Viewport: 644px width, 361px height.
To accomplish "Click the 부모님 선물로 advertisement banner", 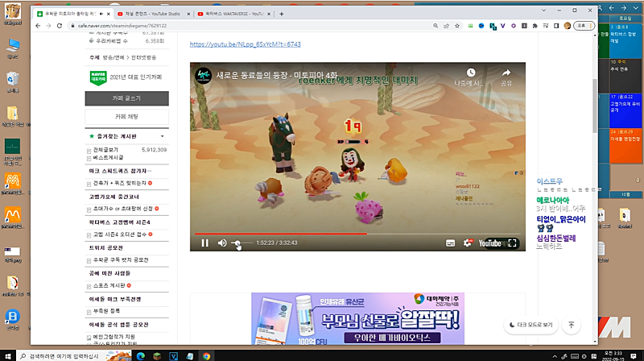I will (x=357, y=318).
